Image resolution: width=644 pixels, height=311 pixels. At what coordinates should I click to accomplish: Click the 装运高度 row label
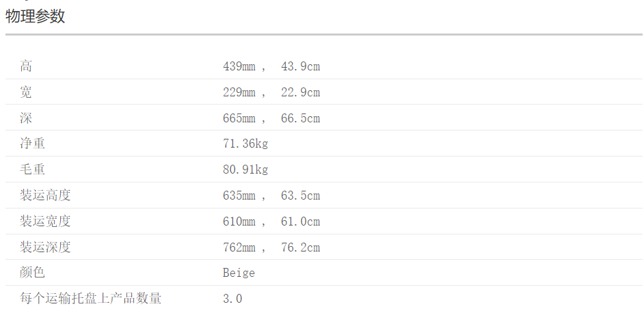(45, 195)
